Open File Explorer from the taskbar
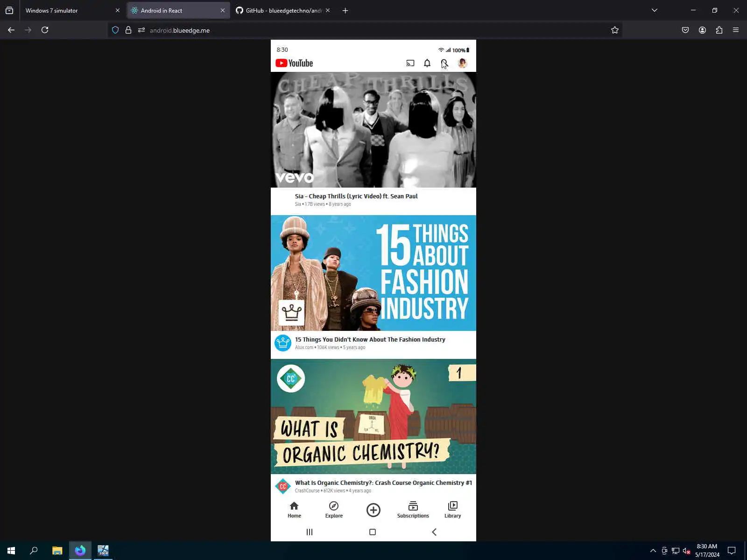 click(x=57, y=551)
